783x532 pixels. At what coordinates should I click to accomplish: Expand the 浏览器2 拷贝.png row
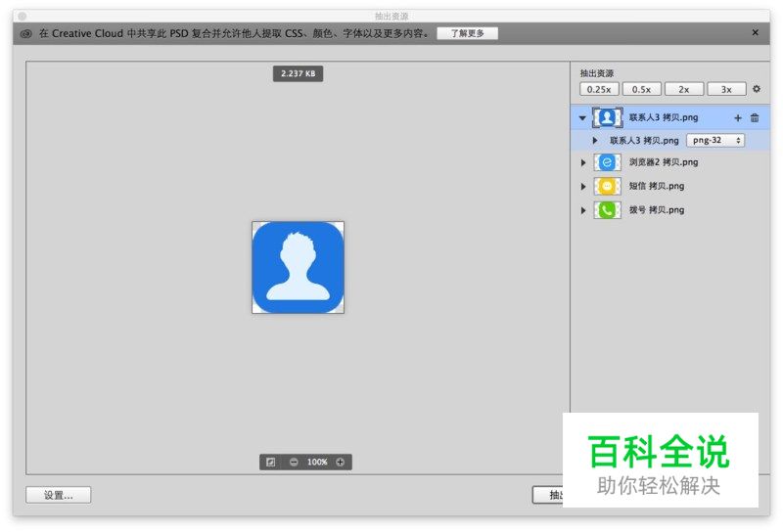coord(582,162)
